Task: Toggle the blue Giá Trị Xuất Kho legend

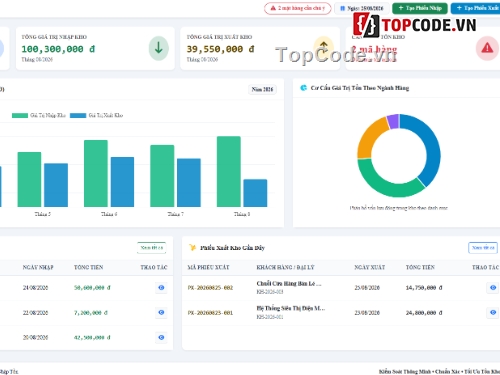Action: pos(97,115)
